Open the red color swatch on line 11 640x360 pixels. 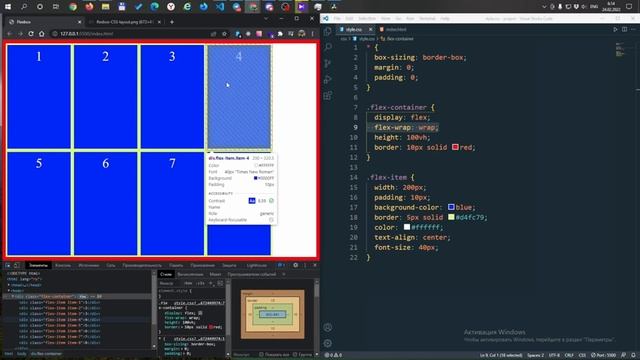455,147
